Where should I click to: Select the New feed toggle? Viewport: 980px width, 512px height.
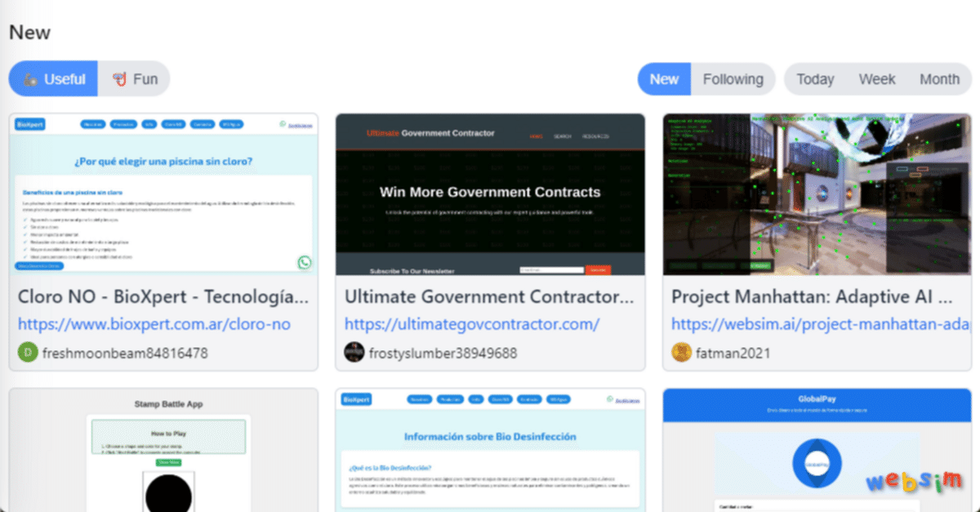[x=664, y=78]
